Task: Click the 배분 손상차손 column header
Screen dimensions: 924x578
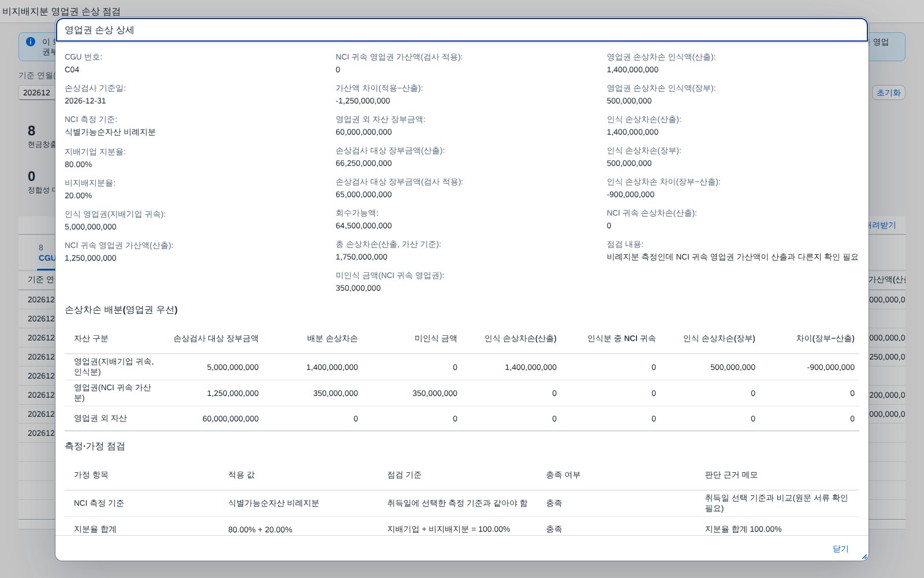Action: point(333,338)
